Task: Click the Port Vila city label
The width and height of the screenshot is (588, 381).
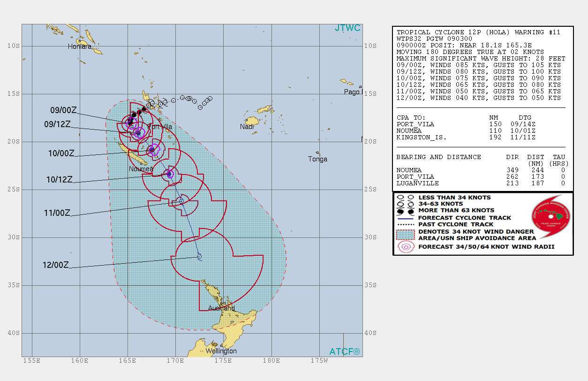Action: (x=160, y=127)
